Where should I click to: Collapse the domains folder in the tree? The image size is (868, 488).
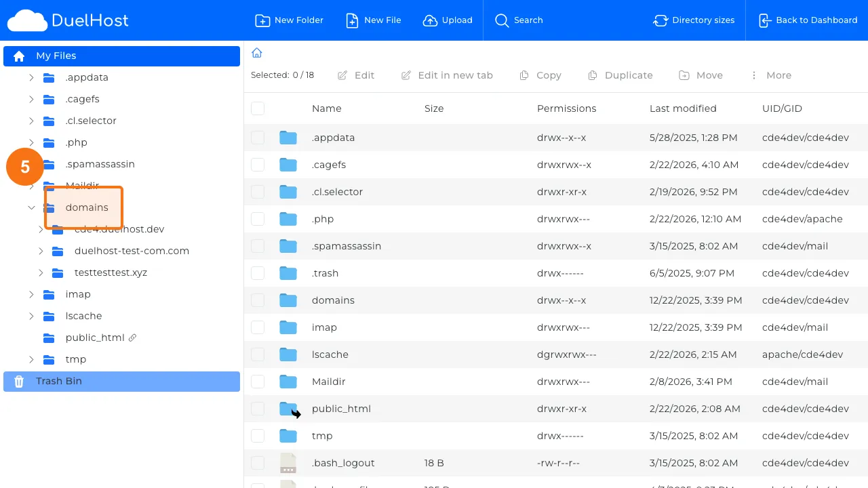[31, 207]
